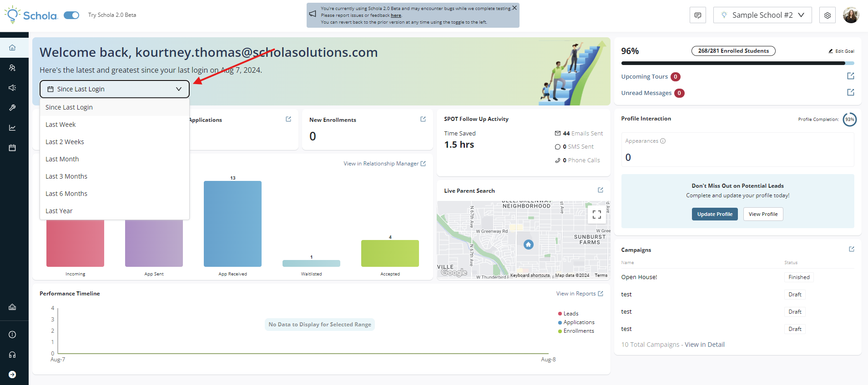Open the user profile avatar
The image size is (868, 385).
pyautogui.click(x=851, y=15)
